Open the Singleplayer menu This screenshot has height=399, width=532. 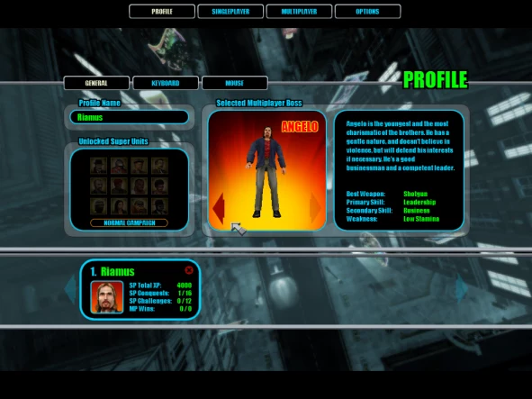tap(230, 12)
